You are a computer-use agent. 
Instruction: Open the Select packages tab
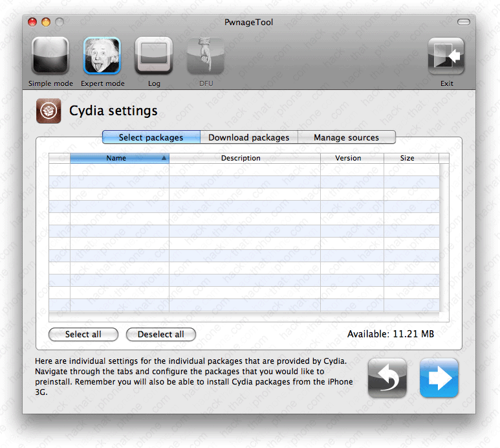(151, 137)
